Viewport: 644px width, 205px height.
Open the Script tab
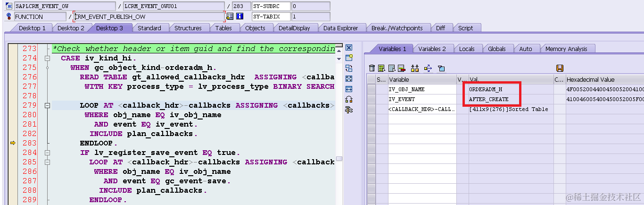[465, 28]
